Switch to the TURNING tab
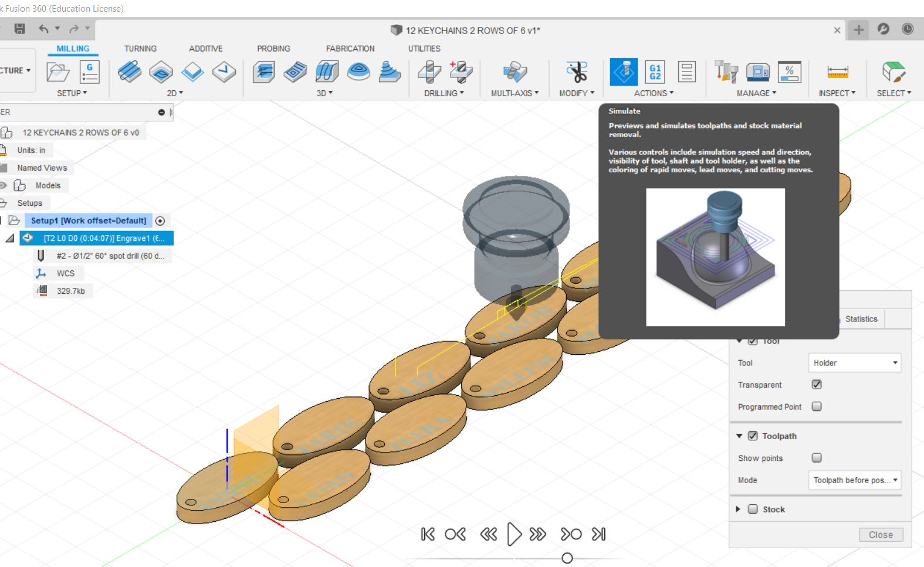Image resolution: width=924 pixels, height=567 pixels. (140, 49)
